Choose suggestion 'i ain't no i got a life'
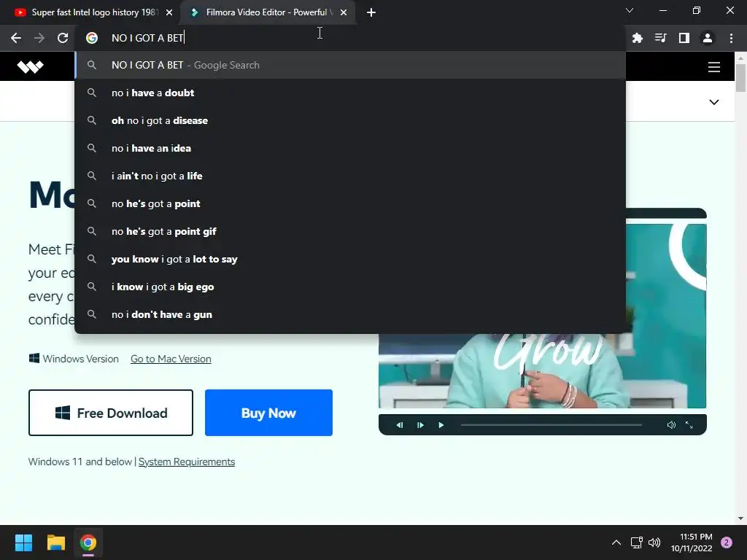This screenshot has width=747, height=560. coord(350,176)
